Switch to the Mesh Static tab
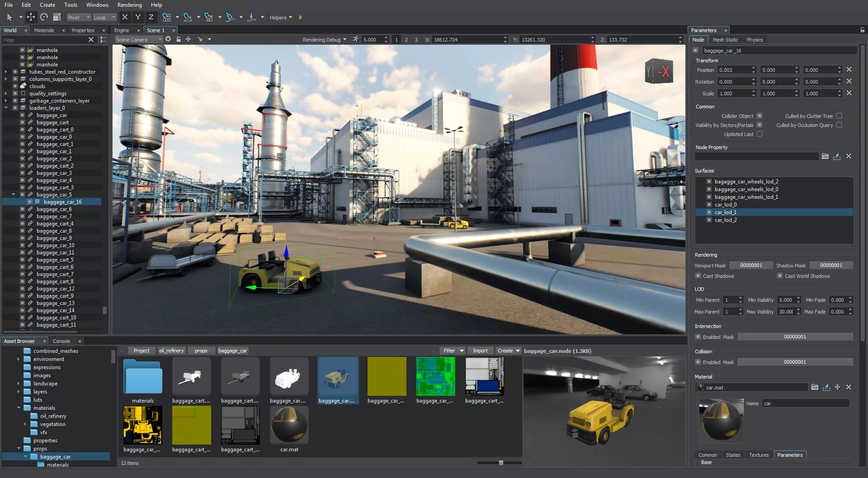 click(725, 40)
